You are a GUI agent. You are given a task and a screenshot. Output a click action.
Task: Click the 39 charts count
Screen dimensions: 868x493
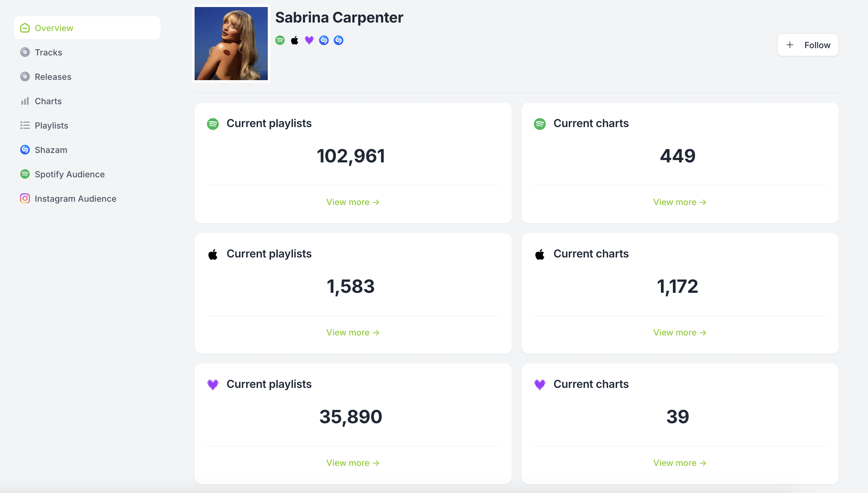678,417
